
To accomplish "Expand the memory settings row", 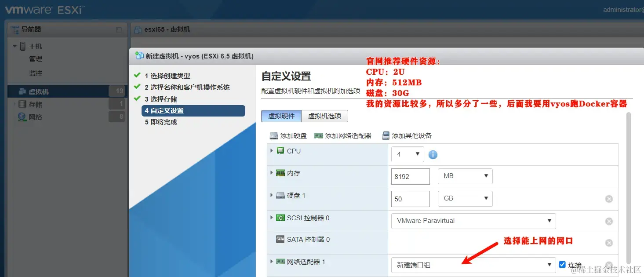I will 272,173.
